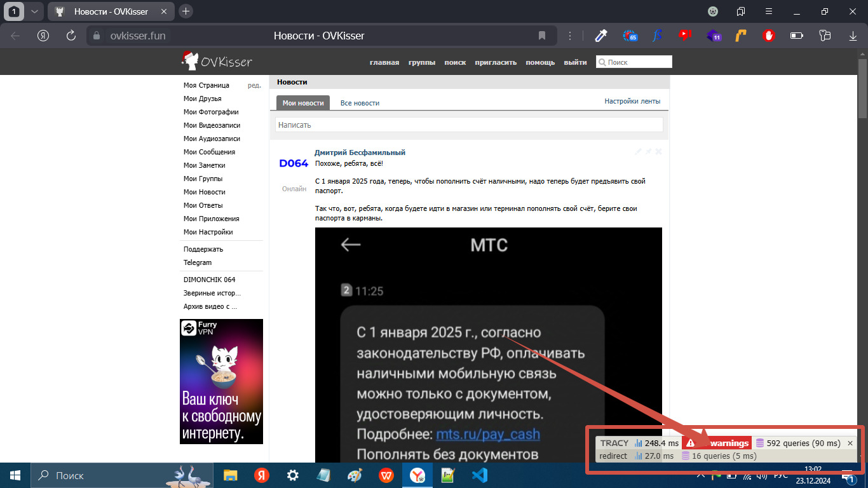Open Мои Сообщения in the sidebar
868x488 pixels.
(x=209, y=152)
